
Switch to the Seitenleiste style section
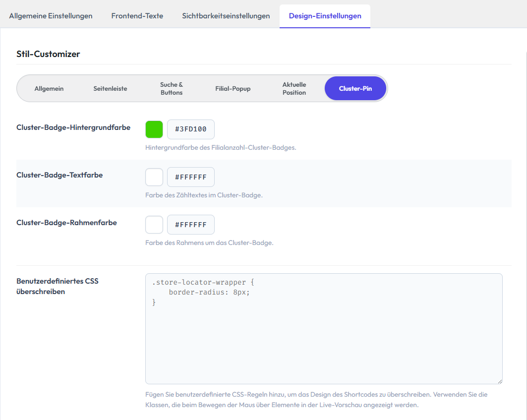click(x=110, y=88)
